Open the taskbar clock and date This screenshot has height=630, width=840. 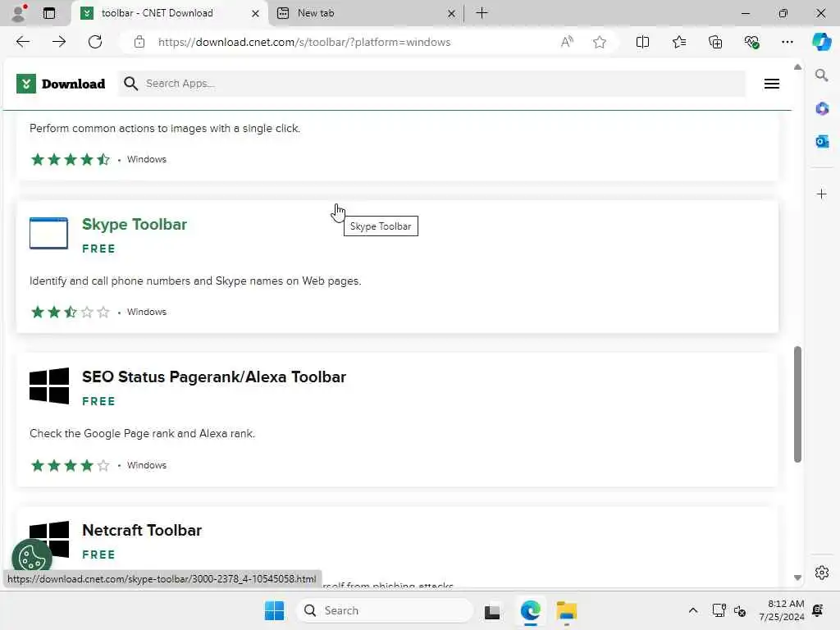[x=781, y=610]
